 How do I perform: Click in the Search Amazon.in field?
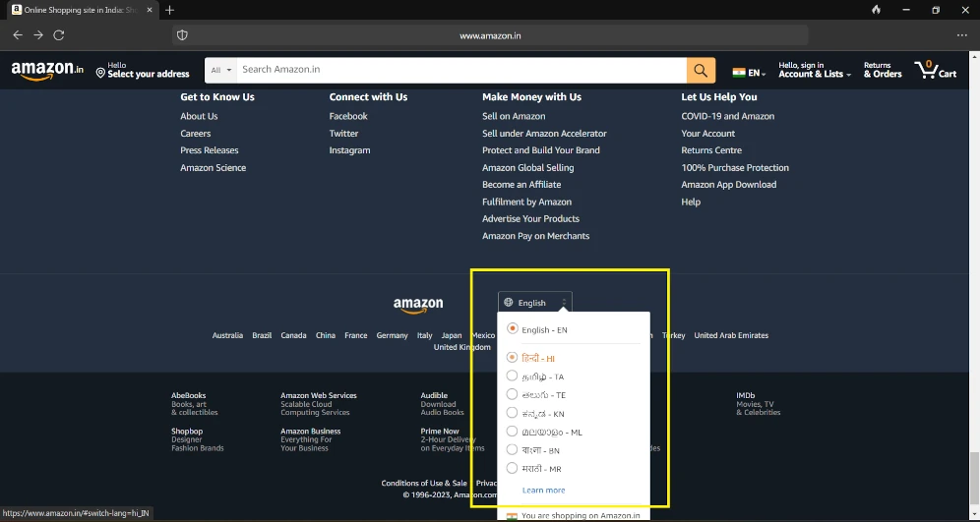coord(461,70)
